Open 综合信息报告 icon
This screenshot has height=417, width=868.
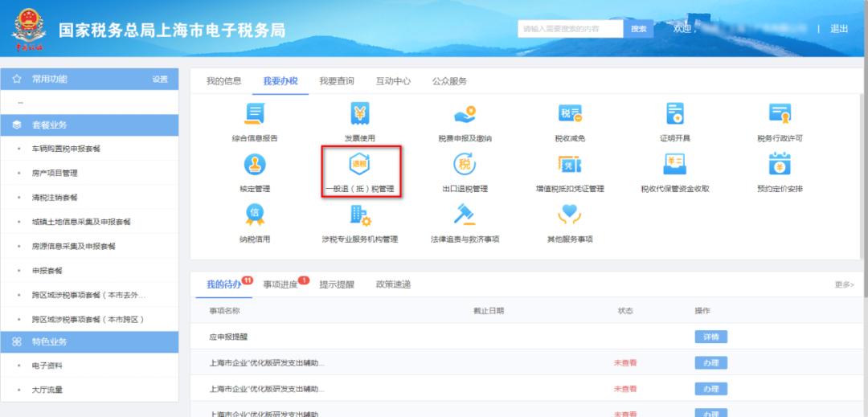point(255,115)
